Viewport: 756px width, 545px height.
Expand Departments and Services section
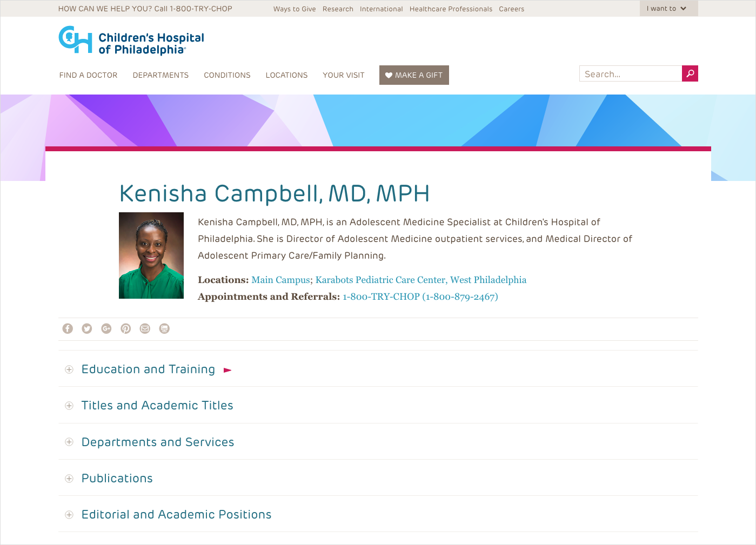pyautogui.click(x=157, y=442)
